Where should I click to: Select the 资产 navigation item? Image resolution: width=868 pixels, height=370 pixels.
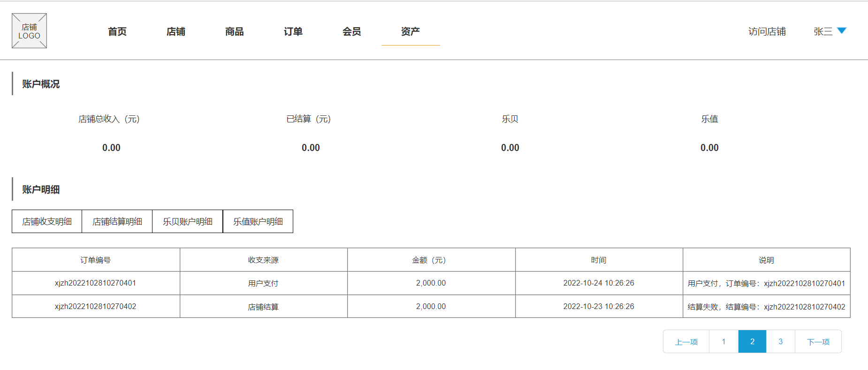(411, 31)
